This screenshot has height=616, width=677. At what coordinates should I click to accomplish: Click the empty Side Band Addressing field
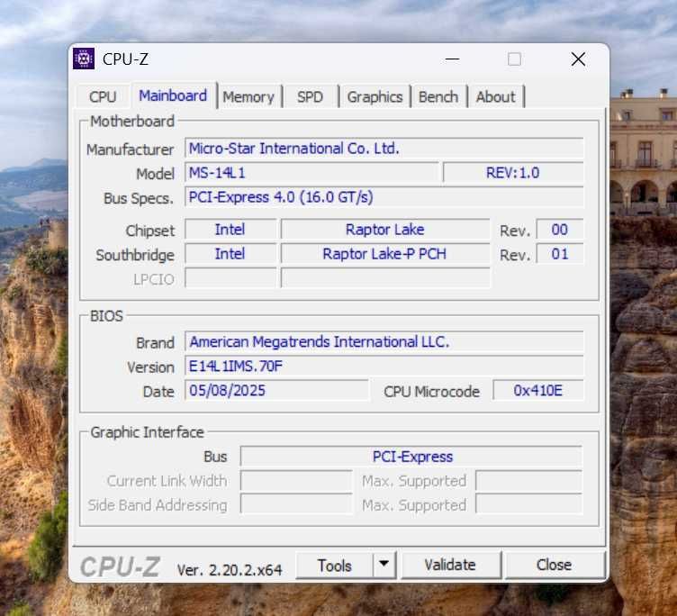(296, 505)
